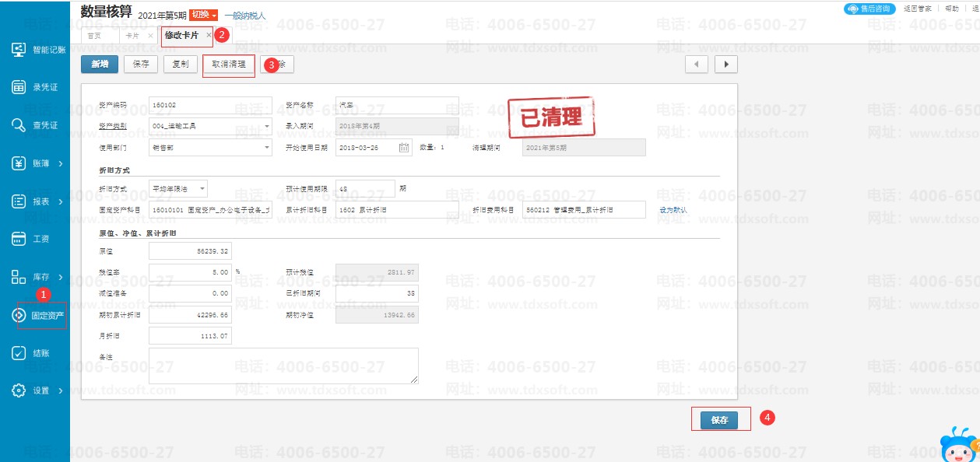Open 智能记账 in the sidebar
Screen dimensions: 980x462
19,50
